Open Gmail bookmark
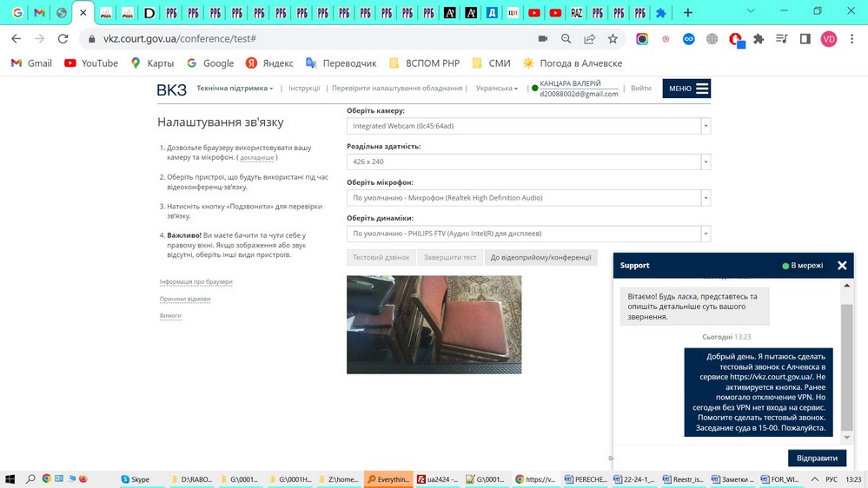 (x=31, y=63)
